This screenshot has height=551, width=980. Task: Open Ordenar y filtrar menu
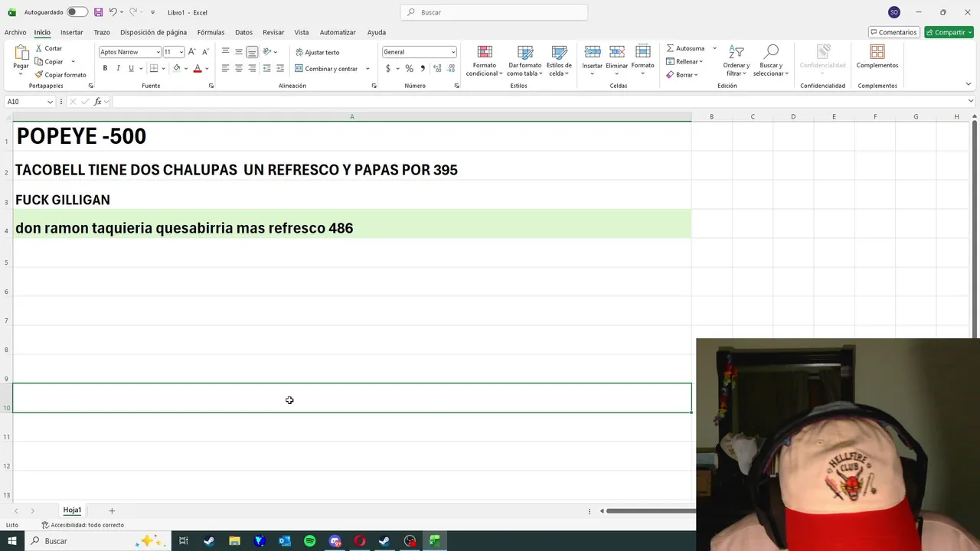point(737,60)
